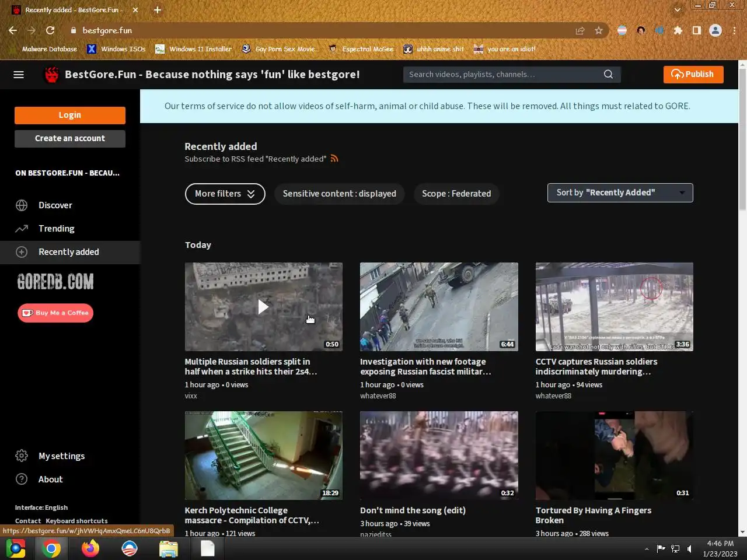The image size is (747, 560).
Task: Click the Chrome icon in the taskbar
Action: pos(51,548)
